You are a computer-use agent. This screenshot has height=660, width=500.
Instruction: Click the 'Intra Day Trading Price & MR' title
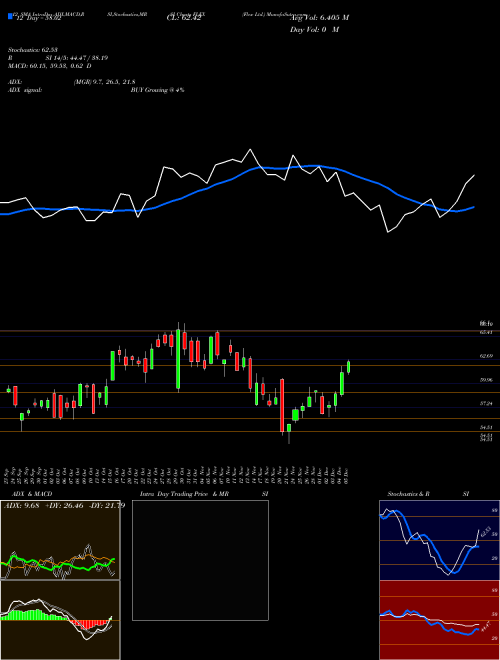(184, 494)
